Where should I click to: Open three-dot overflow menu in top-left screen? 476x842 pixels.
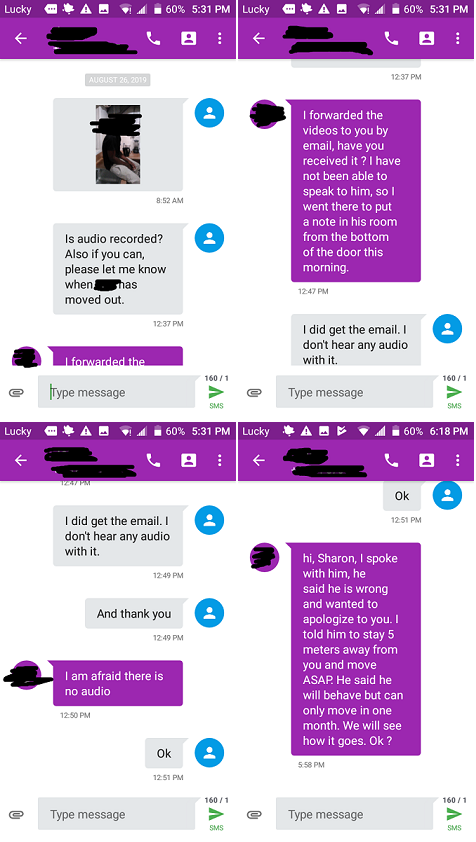(220, 38)
